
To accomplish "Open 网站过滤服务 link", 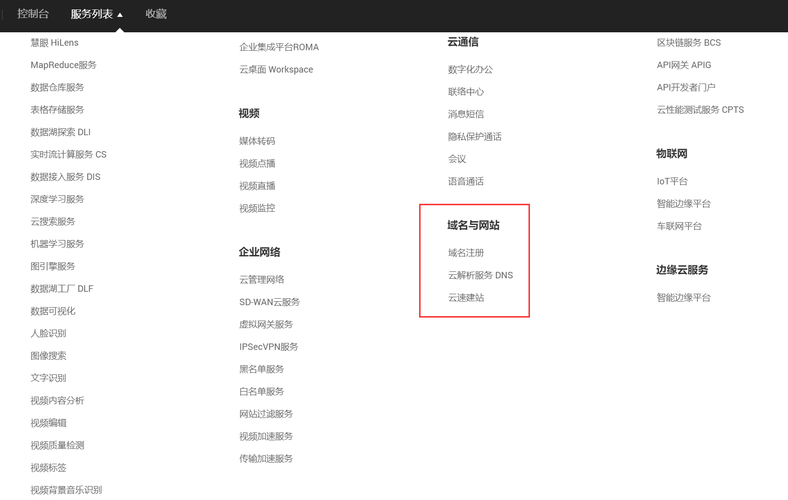I will coord(266,414).
